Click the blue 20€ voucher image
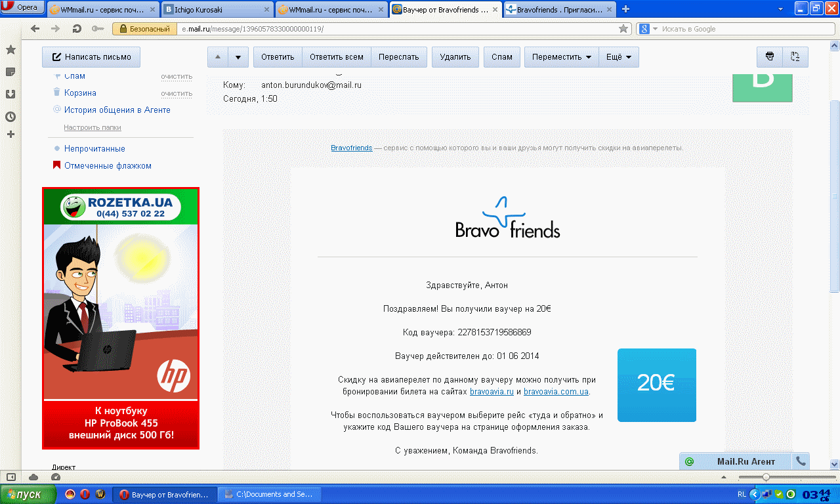Image resolution: width=840 pixels, height=504 pixels. tap(657, 385)
